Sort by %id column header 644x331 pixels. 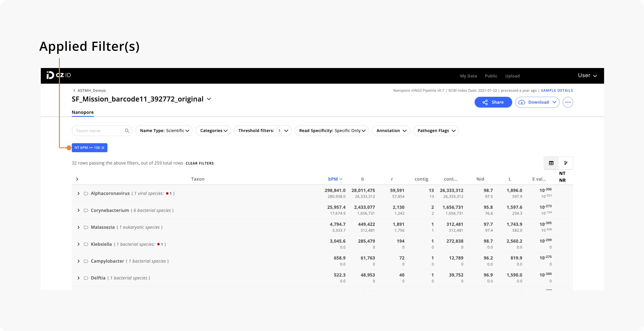pyautogui.click(x=480, y=179)
